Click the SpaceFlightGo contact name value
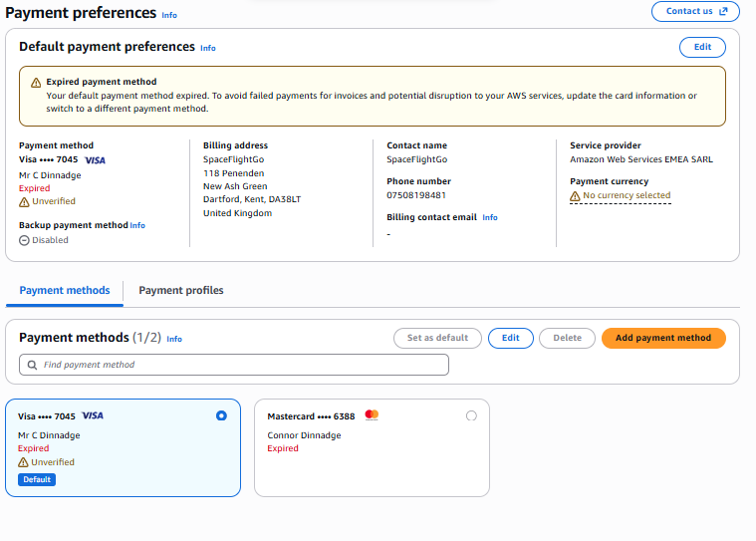 417,159
